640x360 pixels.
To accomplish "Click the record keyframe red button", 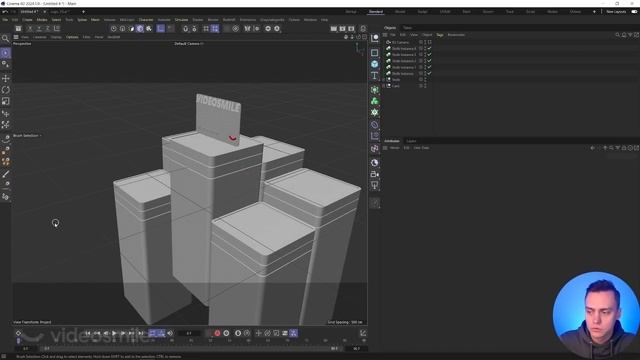I will [x=217, y=333].
